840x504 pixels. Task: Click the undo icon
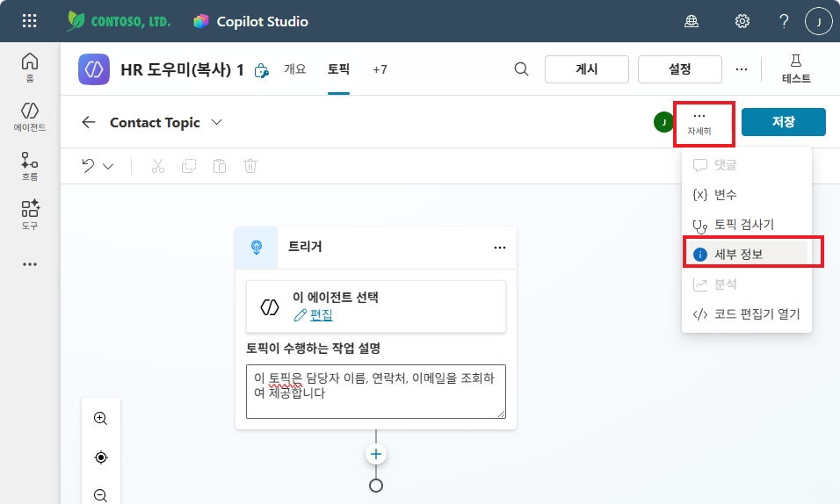[x=88, y=165]
